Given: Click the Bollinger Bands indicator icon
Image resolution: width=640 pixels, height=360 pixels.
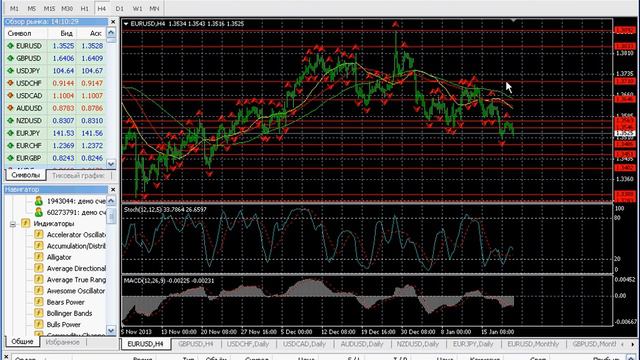Looking at the screenshot, I should (x=39, y=313).
